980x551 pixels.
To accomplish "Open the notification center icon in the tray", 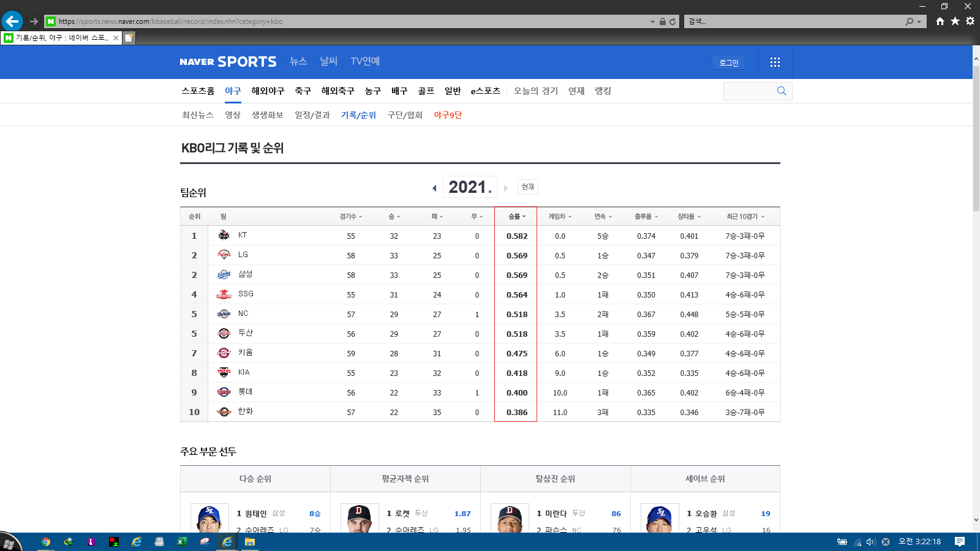I will click(x=960, y=542).
